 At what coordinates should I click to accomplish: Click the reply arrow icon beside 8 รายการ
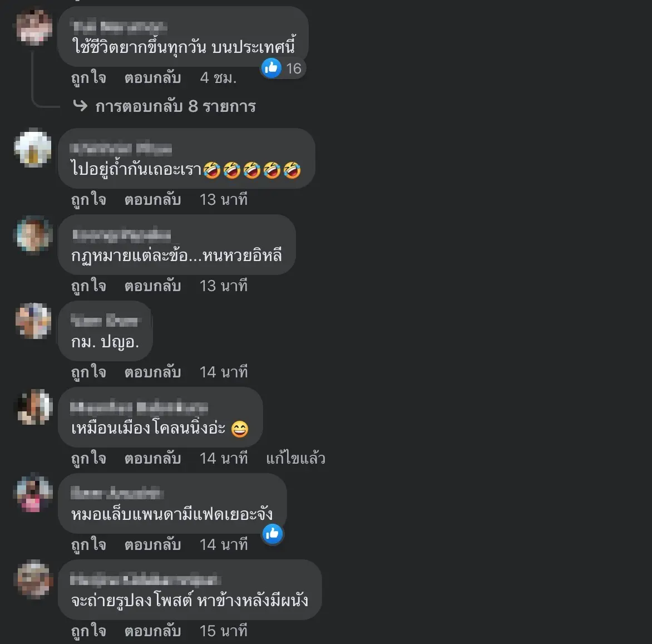pos(80,106)
